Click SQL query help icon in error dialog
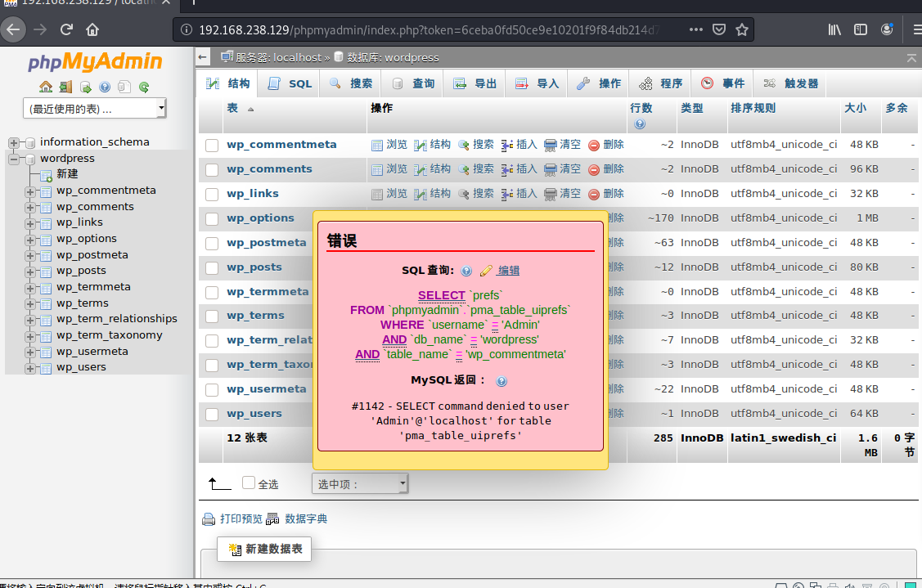The width and height of the screenshot is (922, 588). click(x=466, y=271)
